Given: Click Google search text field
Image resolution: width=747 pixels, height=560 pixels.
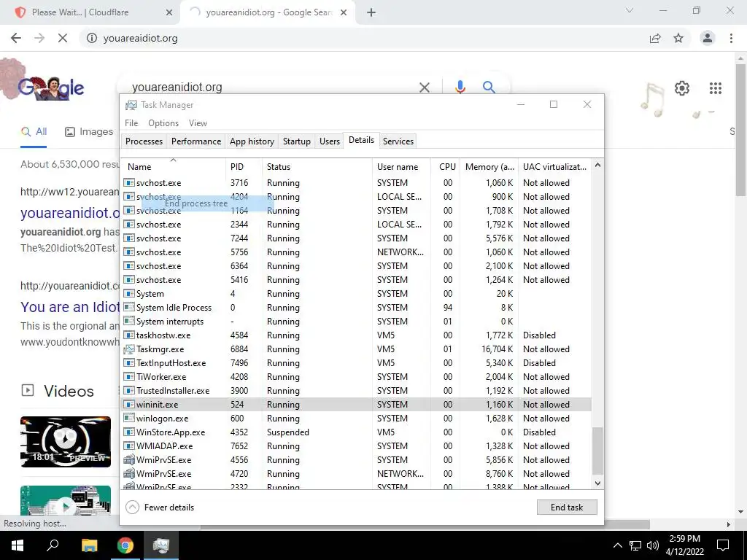Looking at the screenshot, I should pos(271,87).
